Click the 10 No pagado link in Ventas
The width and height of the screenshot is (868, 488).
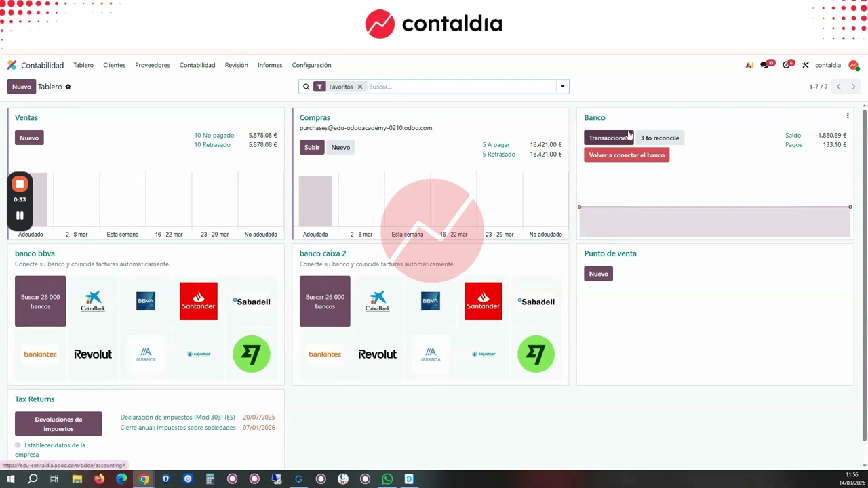(214, 136)
